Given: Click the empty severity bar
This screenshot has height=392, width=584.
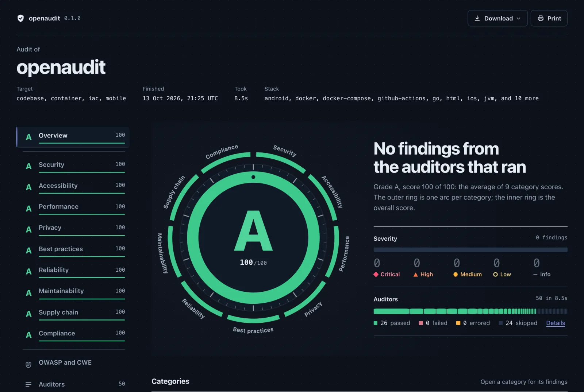Looking at the screenshot, I should 470,250.
